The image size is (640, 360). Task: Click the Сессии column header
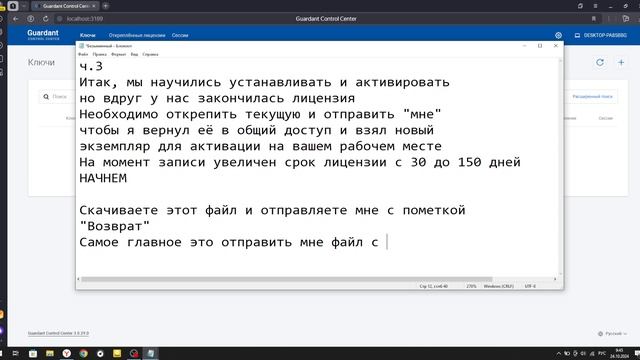[x=606, y=118]
